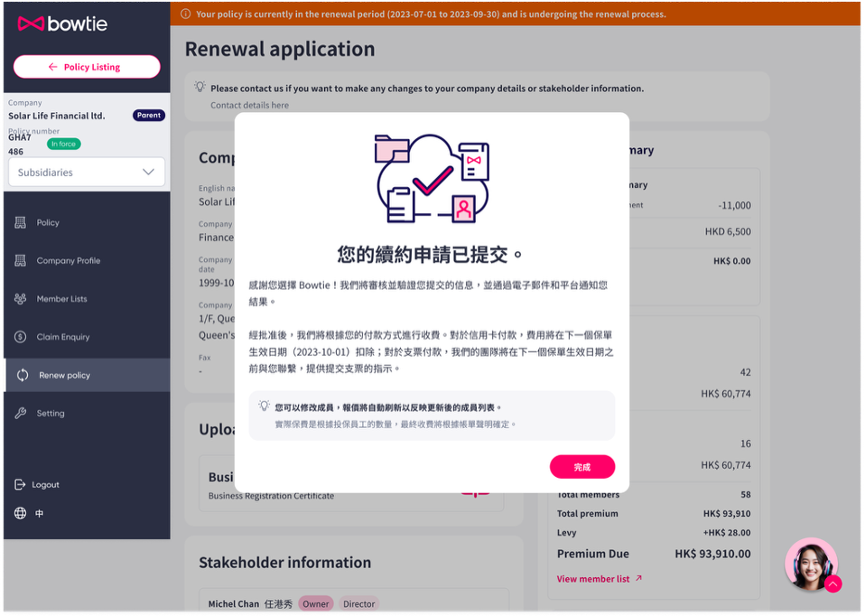Click the Logout icon
Screen dimensions: 865x616
22,484
